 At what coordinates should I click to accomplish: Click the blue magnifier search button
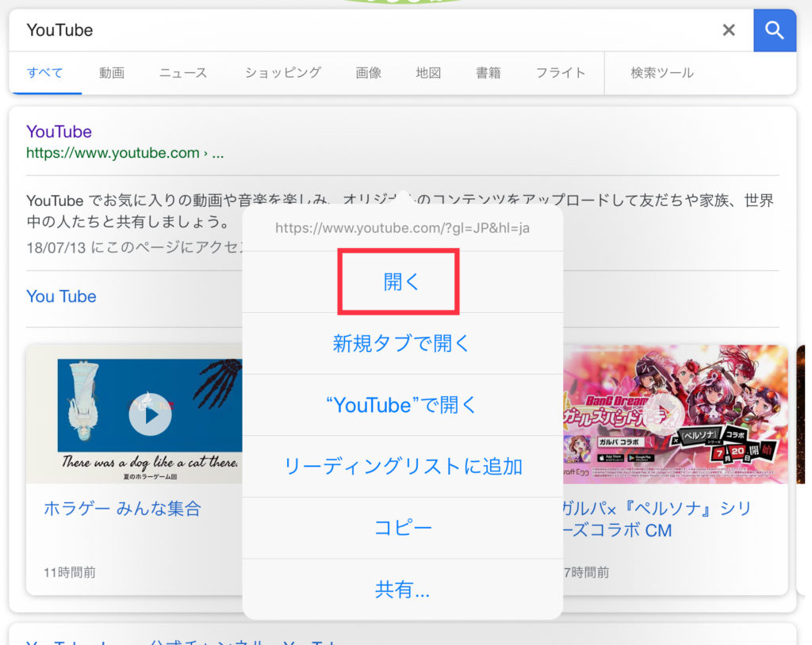(x=775, y=30)
